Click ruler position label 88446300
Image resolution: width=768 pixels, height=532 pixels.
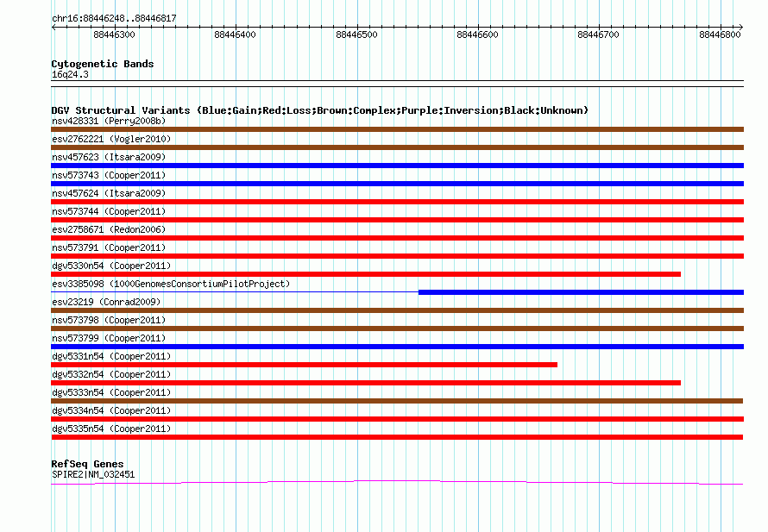(114, 34)
